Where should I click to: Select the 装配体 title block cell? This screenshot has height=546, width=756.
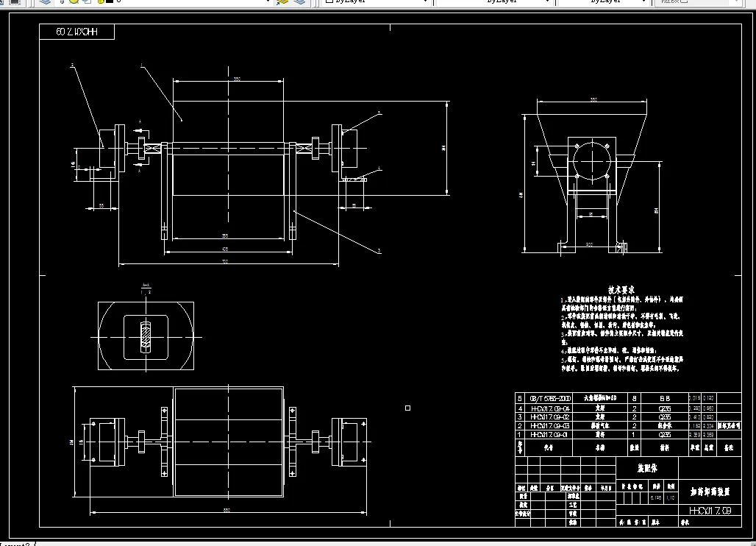pyautogui.click(x=647, y=468)
